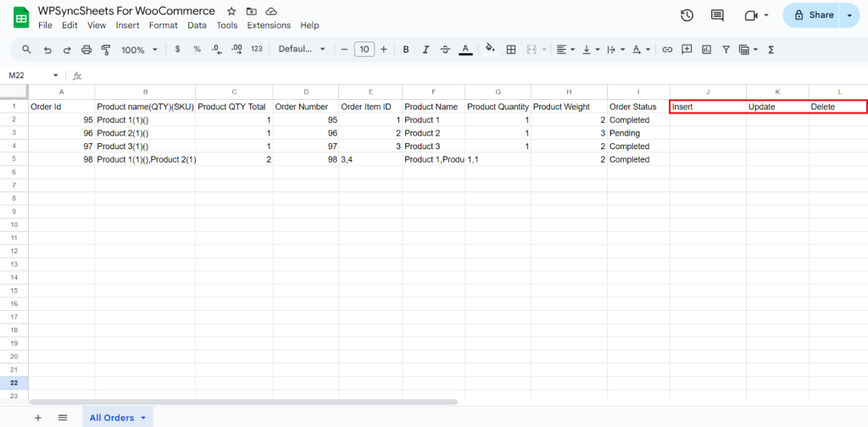This screenshot has width=868, height=427.
Task: Open the Insert menu
Action: tap(128, 25)
